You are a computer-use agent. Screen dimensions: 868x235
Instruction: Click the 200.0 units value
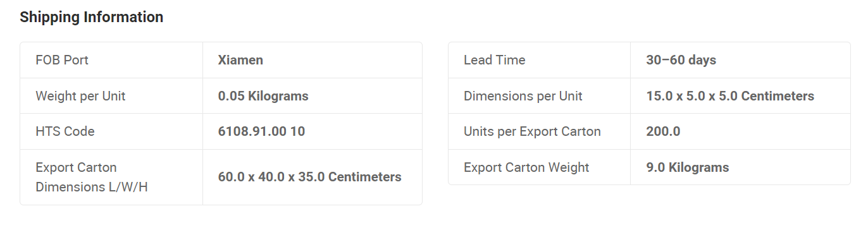(x=663, y=131)
